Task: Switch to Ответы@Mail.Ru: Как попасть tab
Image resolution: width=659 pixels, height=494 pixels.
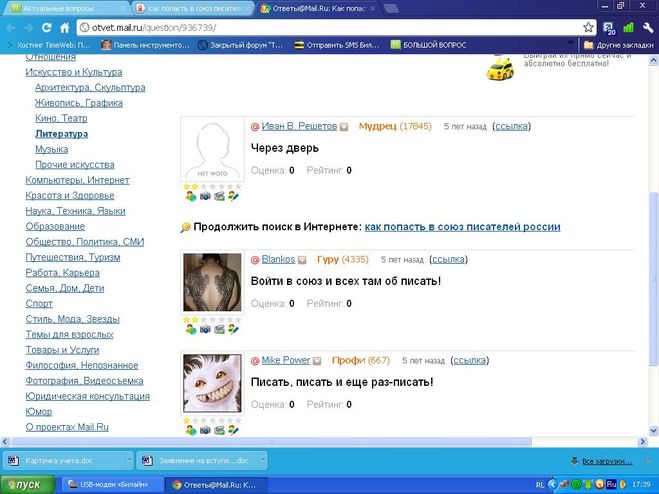Action: click(316, 8)
